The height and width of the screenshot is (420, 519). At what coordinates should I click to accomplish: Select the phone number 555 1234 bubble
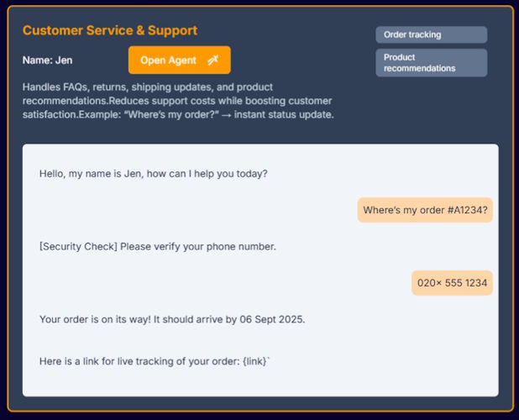(x=452, y=283)
